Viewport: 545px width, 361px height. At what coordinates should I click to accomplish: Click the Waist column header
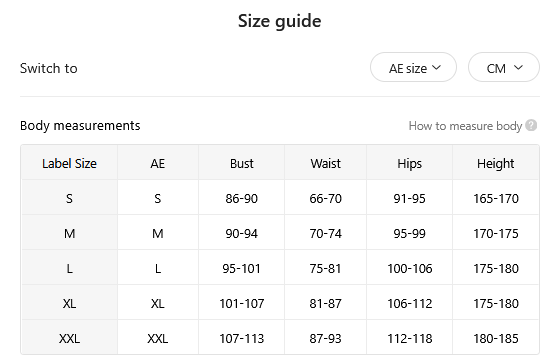325,163
